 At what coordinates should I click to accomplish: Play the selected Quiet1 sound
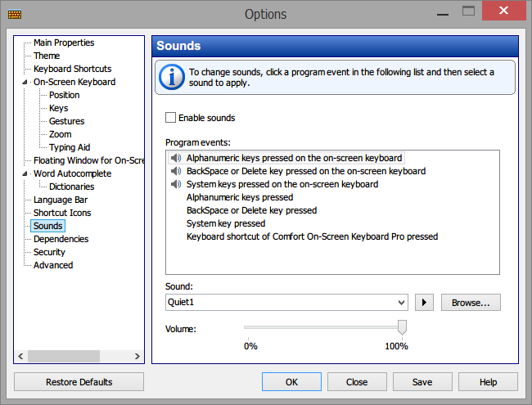[x=424, y=302]
